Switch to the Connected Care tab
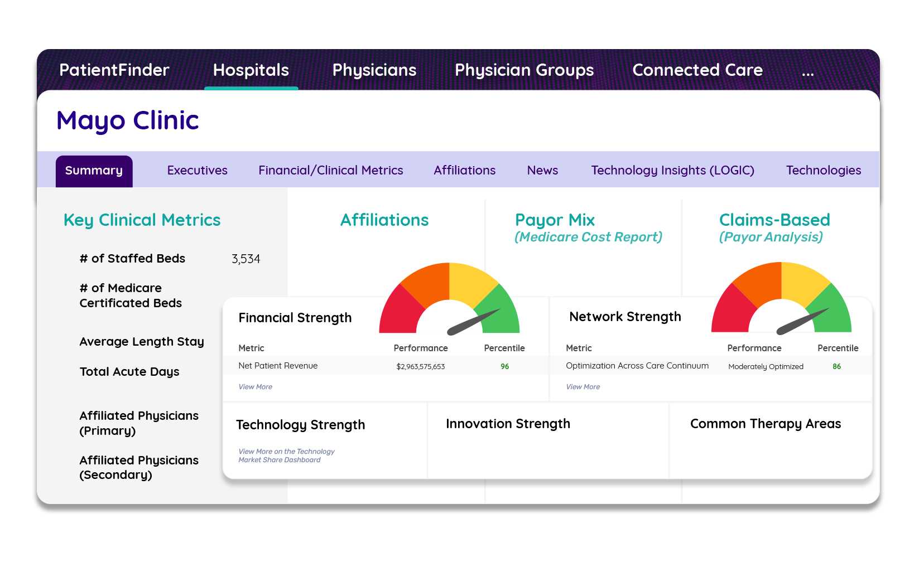924x562 pixels. pyautogui.click(x=697, y=70)
